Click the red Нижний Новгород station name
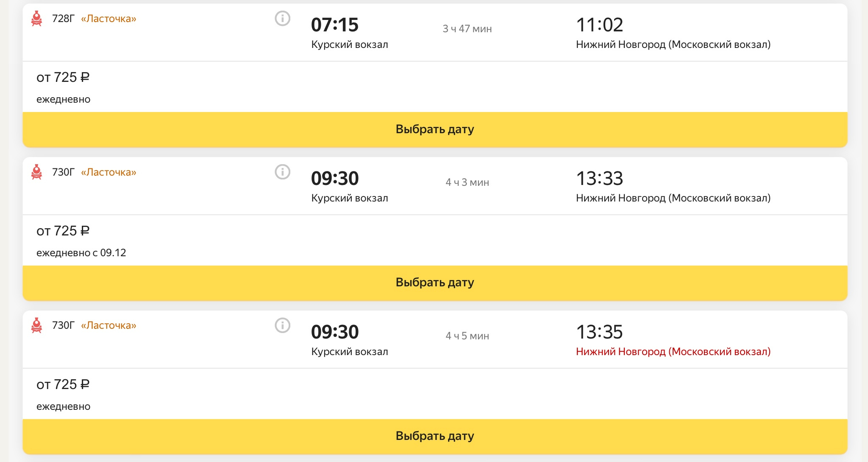868x462 pixels. [x=673, y=352]
